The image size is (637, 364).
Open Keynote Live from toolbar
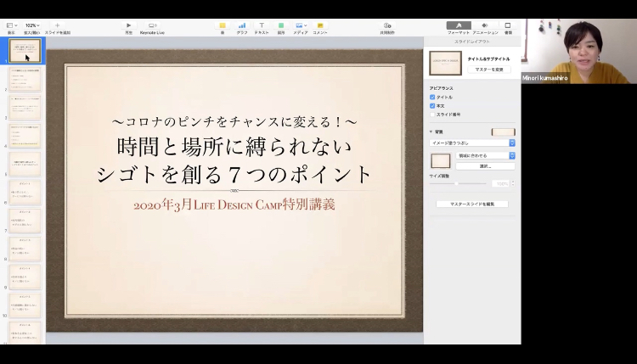pos(152,25)
